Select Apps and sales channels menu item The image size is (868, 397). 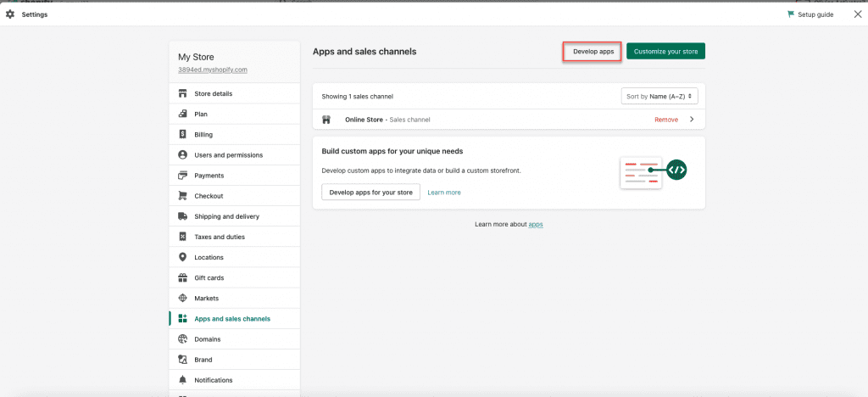235,319
